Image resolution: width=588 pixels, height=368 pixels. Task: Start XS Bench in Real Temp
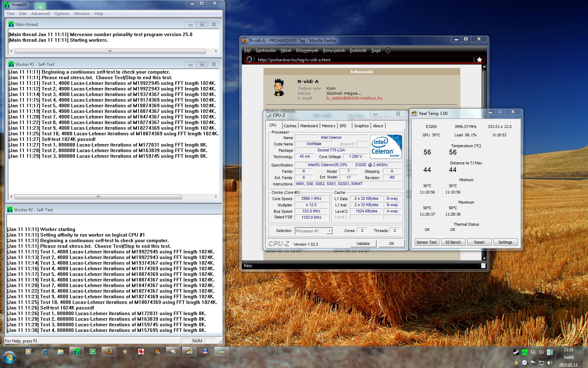pos(453,242)
